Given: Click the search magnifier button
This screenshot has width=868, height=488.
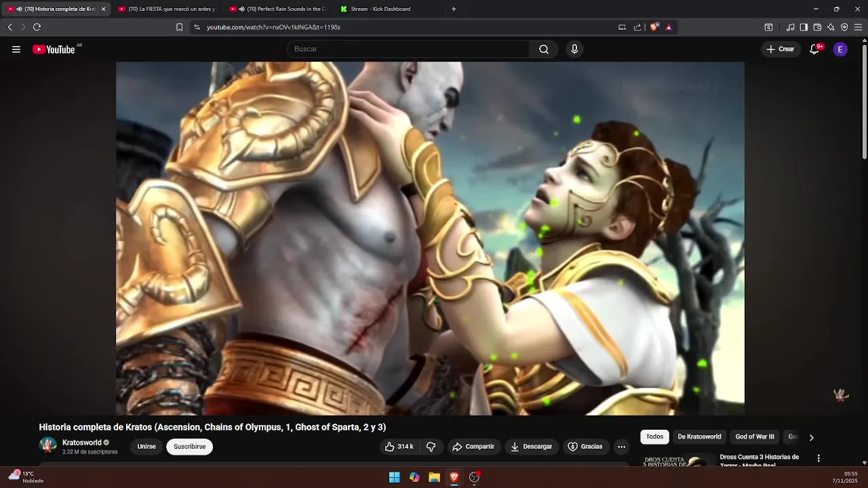Looking at the screenshot, I should tap(544, 49).
